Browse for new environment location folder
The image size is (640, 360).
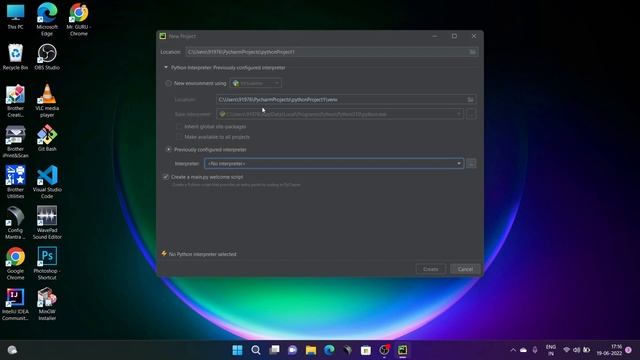click(x=471, y=100)
